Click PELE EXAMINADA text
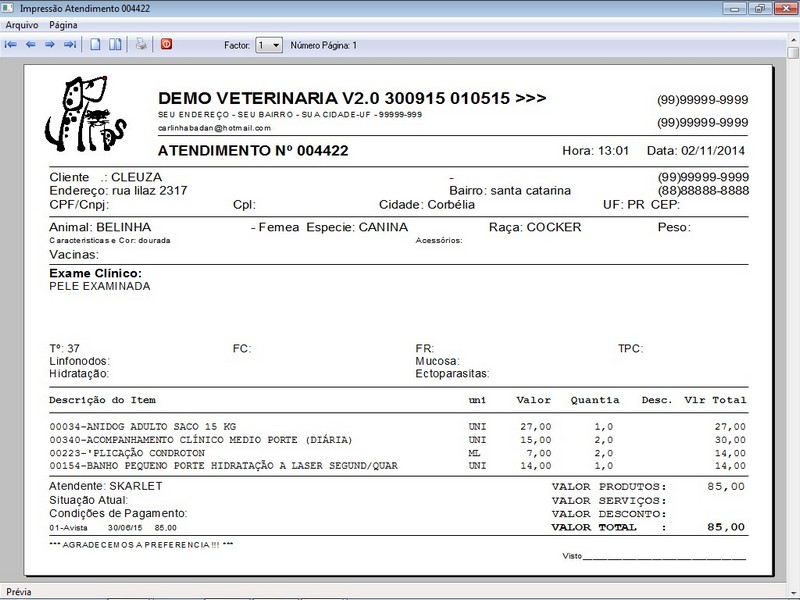800x600 pixels. [100, 286]
